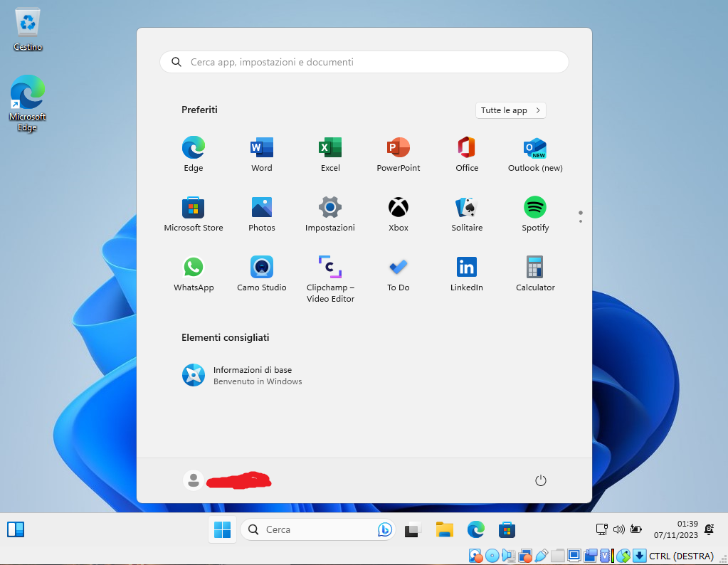Open Task View on the taskbar
728x565 pixels.
[x=412, y=529]
